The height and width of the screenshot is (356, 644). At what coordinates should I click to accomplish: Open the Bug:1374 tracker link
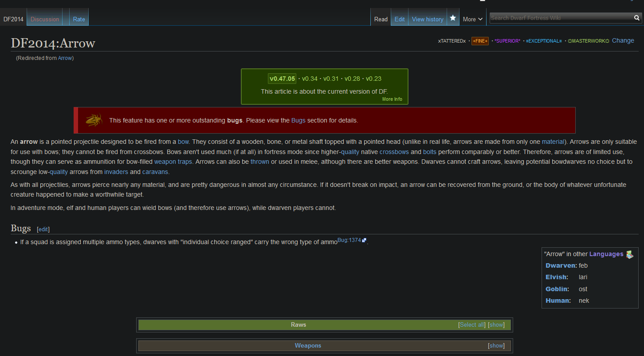click(x=349, y=240)
